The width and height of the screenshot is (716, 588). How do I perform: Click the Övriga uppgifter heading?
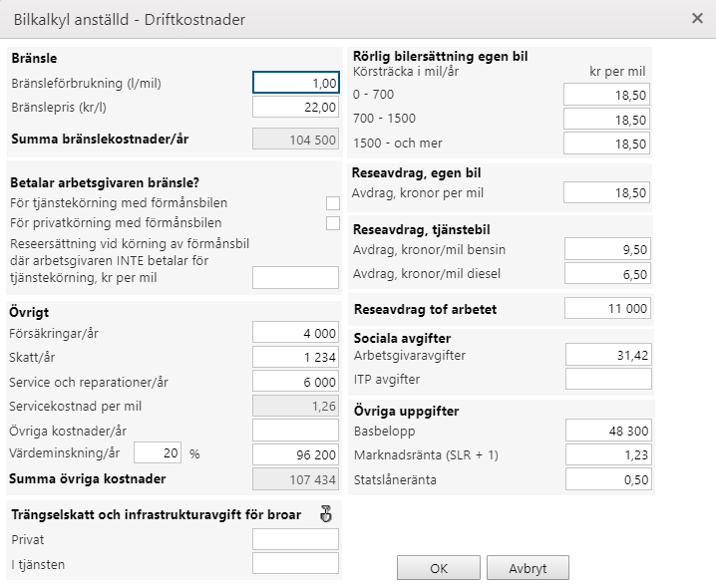coord(406,411)
